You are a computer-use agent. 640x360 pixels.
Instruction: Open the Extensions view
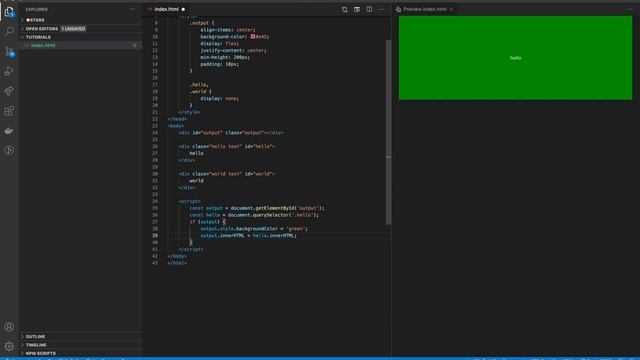9,111
